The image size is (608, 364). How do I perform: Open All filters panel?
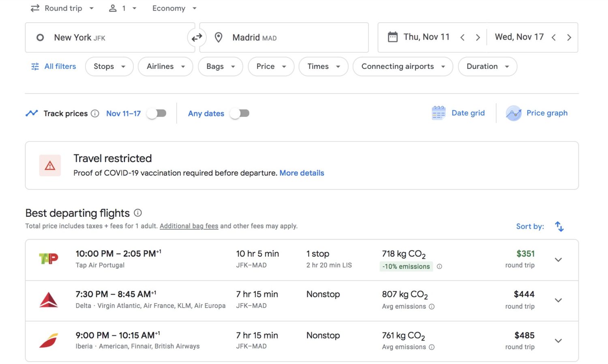click(54, 66)
